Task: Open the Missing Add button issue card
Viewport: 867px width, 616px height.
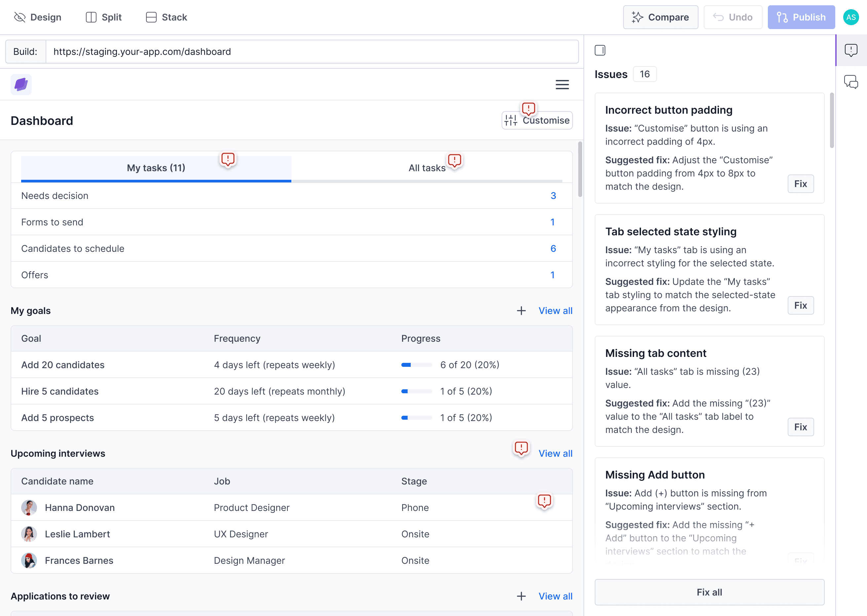Action: [709, 510]
